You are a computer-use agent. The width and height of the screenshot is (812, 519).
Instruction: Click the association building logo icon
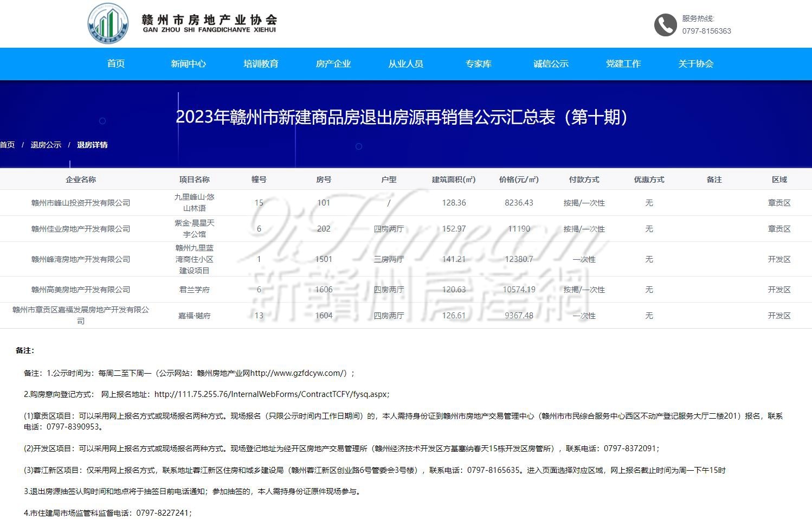[108, 23]
